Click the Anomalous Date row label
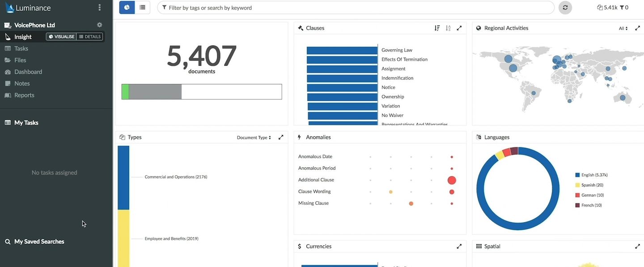 [x=315, y=156]
